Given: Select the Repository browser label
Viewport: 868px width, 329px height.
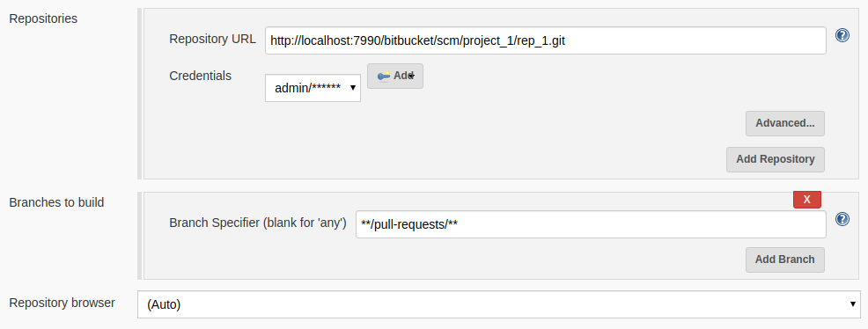Looking at the screenshot, I should coord(62,303).
